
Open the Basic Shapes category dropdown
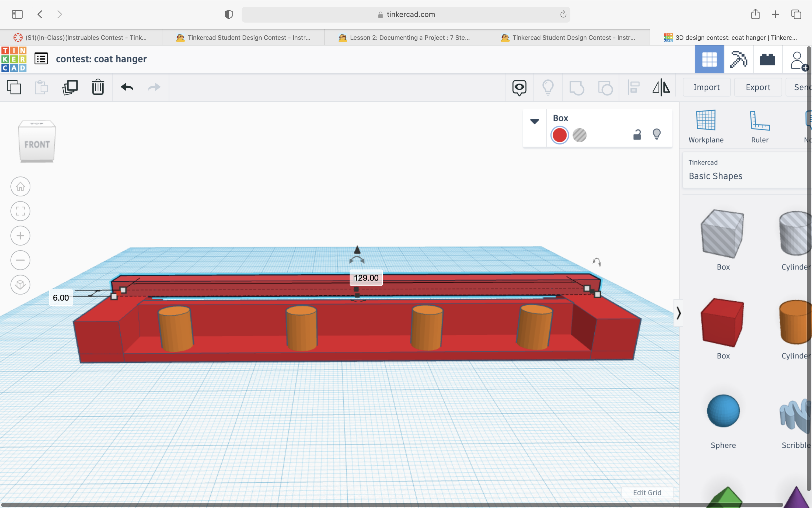point(747,170)
